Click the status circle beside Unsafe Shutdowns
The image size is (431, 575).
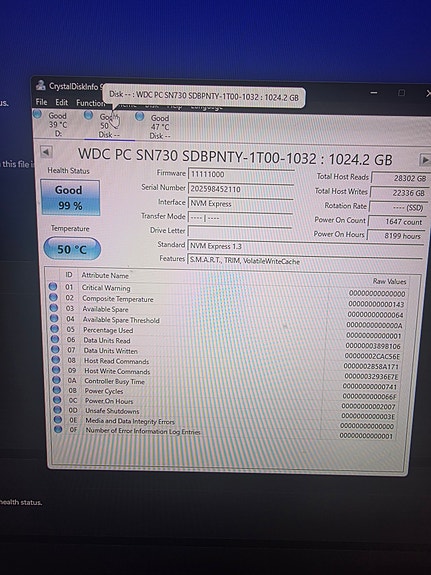(57, 410)
